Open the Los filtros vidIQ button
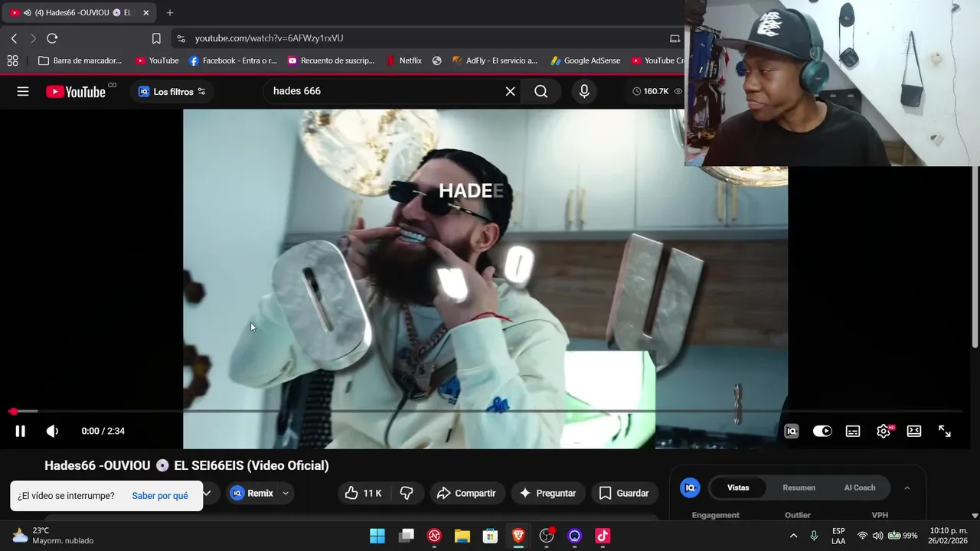Screen dimensions: 980x551 [171, 92]
